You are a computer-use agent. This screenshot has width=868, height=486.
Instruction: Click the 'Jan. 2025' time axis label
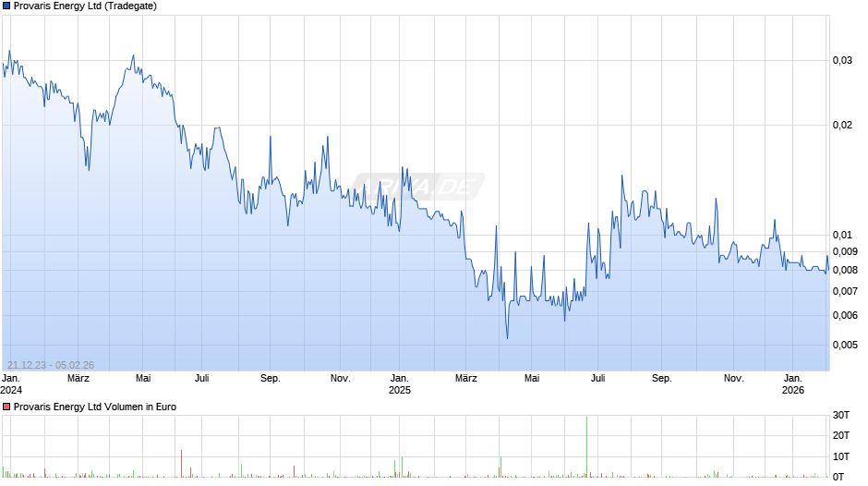400,384
